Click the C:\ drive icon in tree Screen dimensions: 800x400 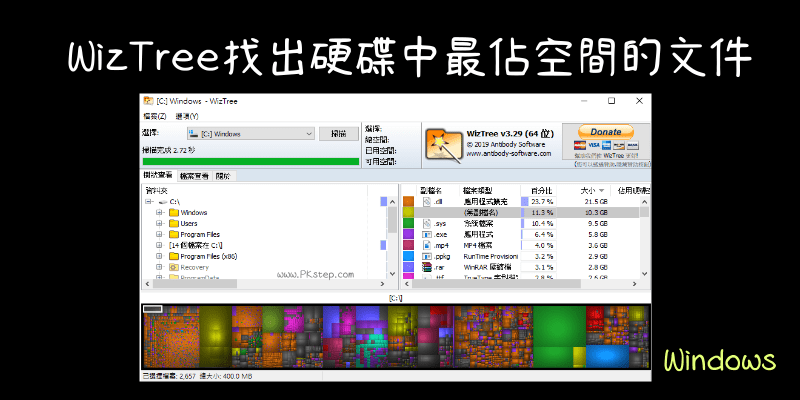click(163, 202)
